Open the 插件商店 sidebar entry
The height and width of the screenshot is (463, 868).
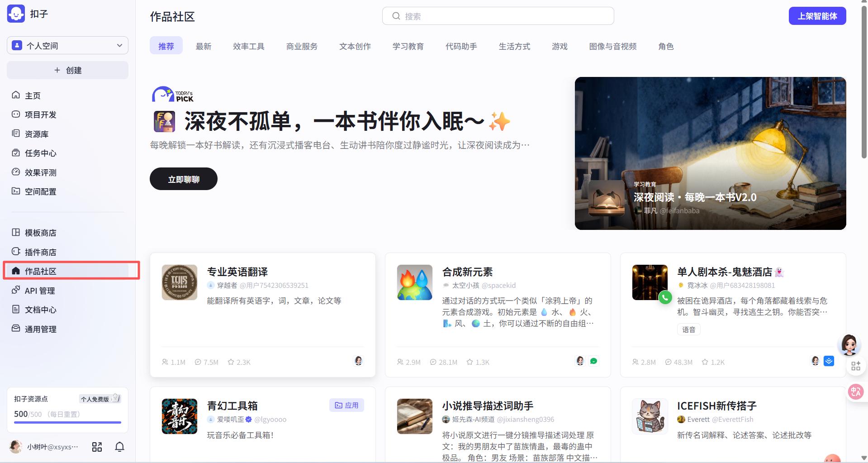(x=40, y=252)
